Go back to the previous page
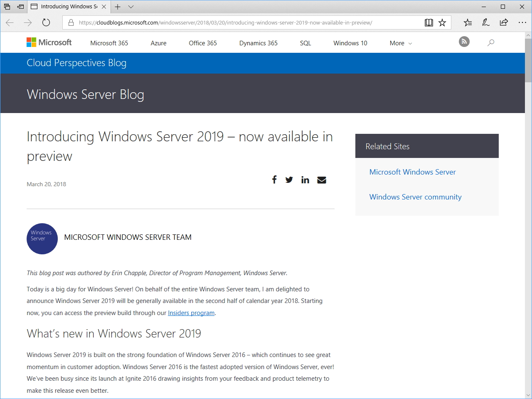This screenshot has height=399, width=532. [x=9, y=23]
